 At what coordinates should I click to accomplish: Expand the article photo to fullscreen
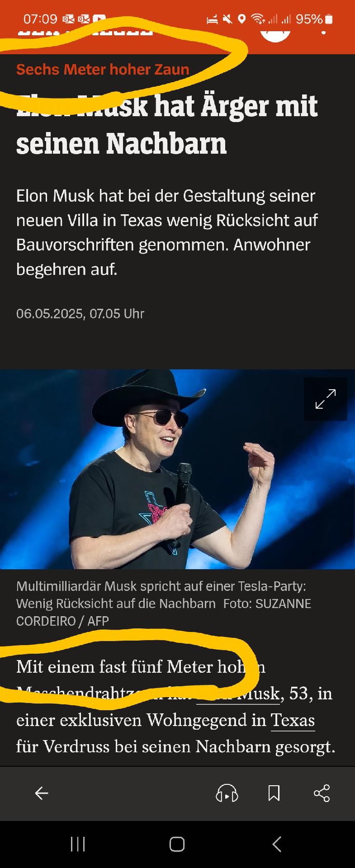coord(326,399)
